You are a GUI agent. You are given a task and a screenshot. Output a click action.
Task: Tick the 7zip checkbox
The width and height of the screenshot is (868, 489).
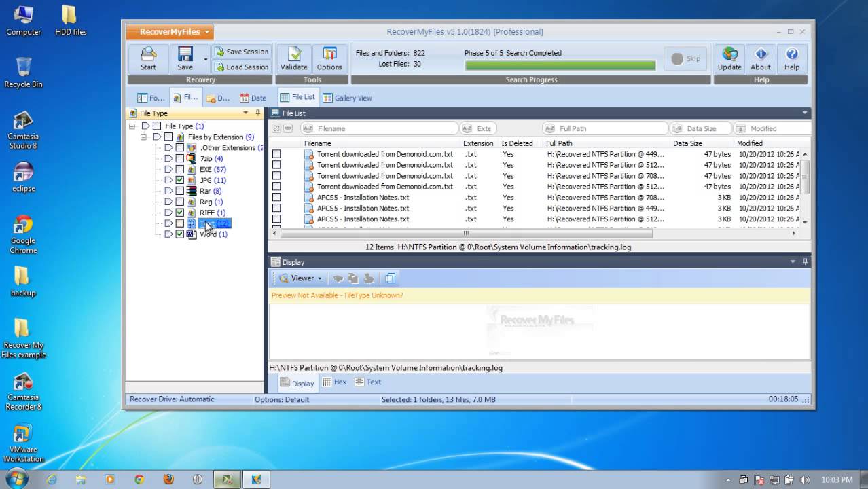(179, 158)
